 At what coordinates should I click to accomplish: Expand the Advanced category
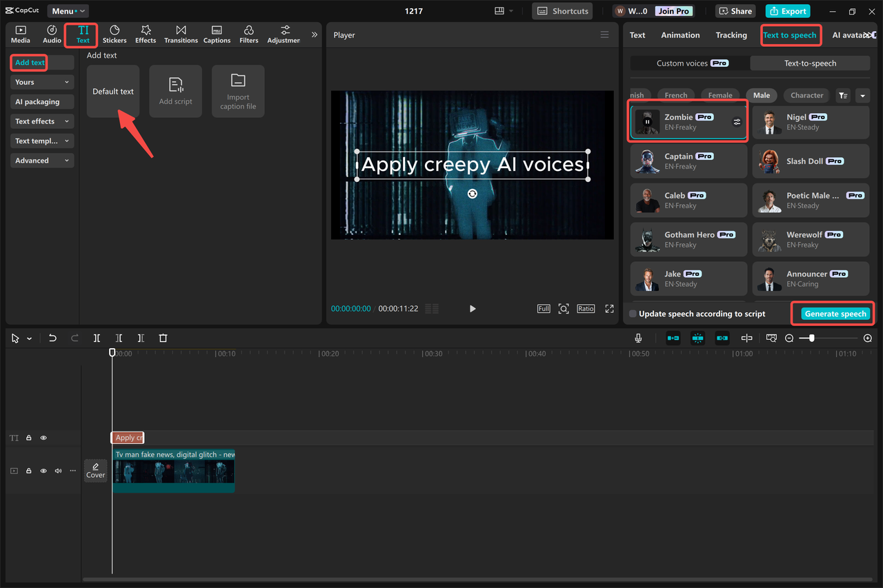tap(42, 161)
